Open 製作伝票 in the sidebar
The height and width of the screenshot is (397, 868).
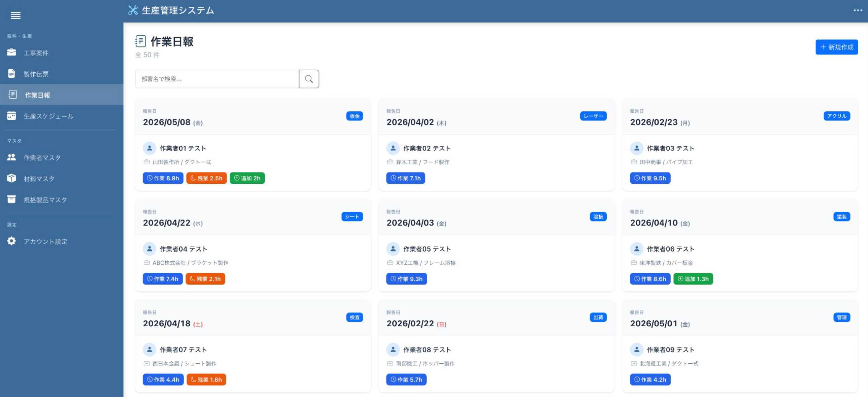click(62, 74)
